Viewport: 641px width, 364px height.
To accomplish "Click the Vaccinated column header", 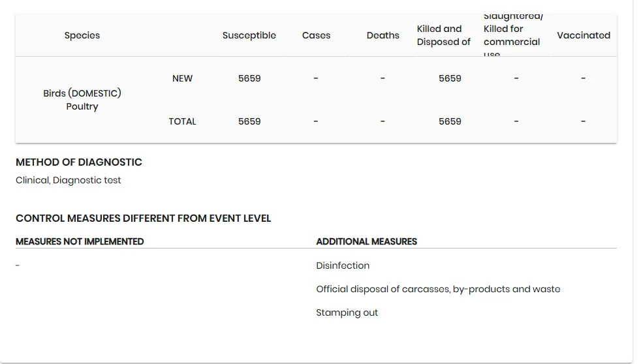I will pyautogui.click(x=584, y=35).
